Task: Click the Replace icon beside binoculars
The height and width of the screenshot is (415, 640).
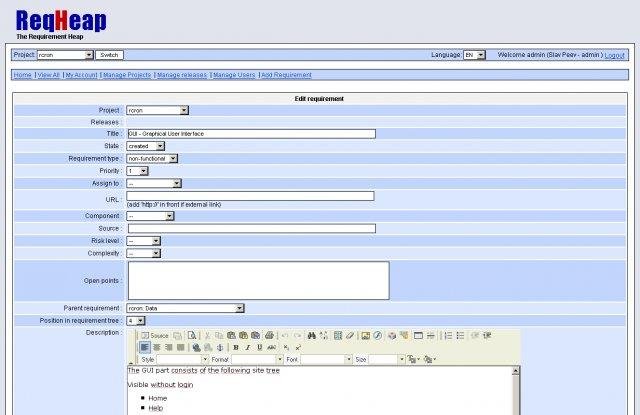Action: [x=324, y=335]
